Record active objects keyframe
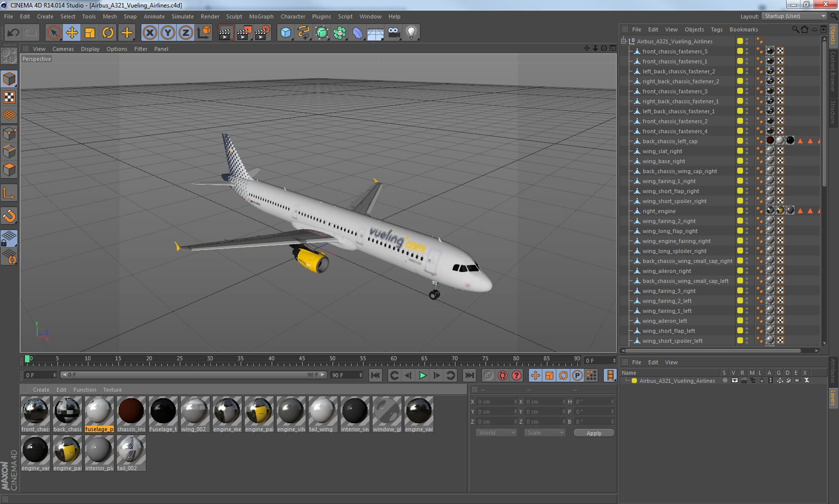The image size is (839, 504). click(488, 375)
